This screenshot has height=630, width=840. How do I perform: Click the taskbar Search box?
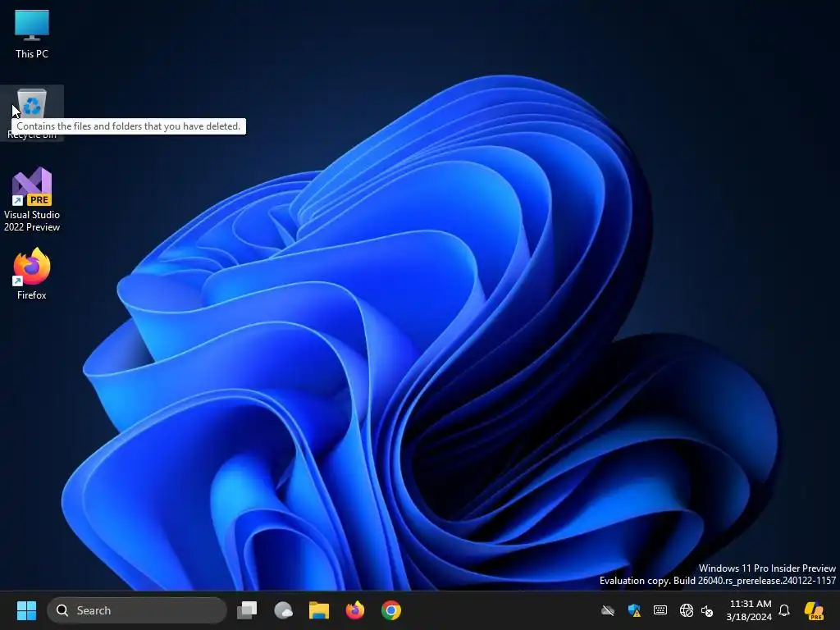point(137,610)
